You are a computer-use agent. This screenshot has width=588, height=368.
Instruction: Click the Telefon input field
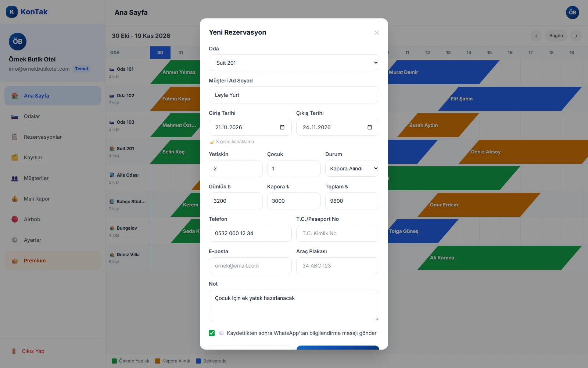pos(250,233)
